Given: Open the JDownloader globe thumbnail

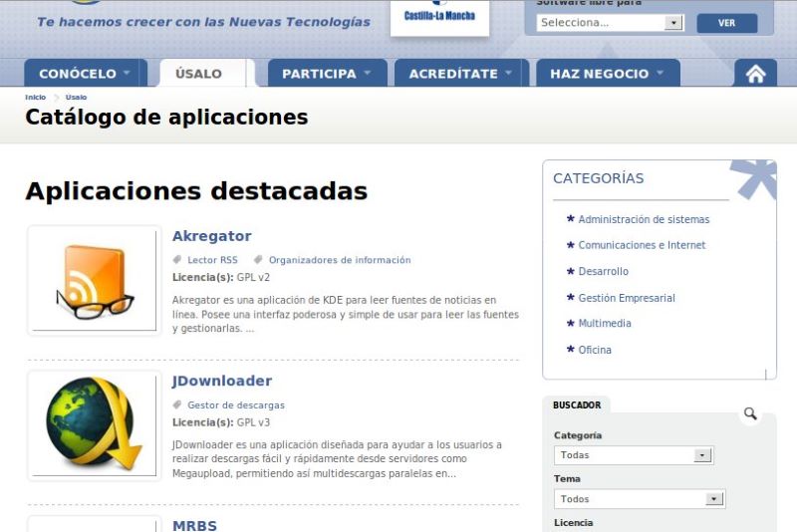Looking at the screenshot, I should [94, 425].
